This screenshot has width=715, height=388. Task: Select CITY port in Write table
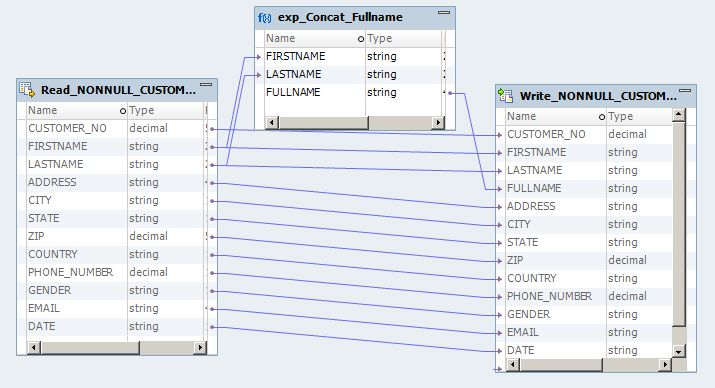tap(519, 224)
